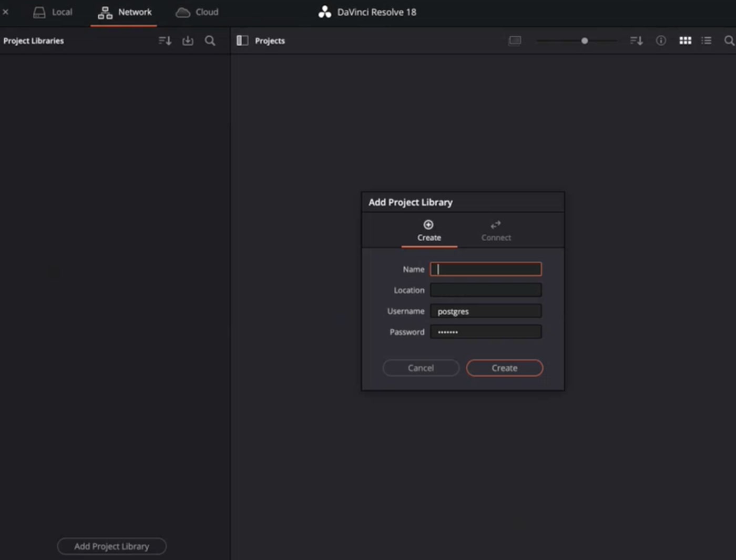Click the Add Project Library button
Viewport: 736px width, 560px height.
(x=111, y=546)
